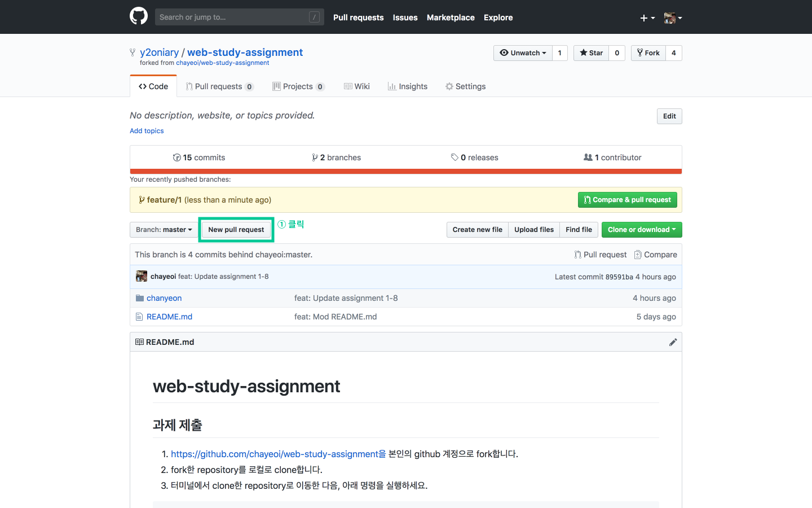Focus the Search or jump to field
The width and height of the screenshot is (812, 508).
click(239, 17)
